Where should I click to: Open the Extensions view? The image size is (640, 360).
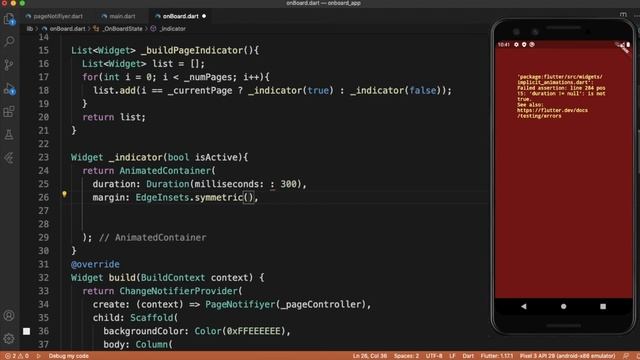click(x=9, y=111)
